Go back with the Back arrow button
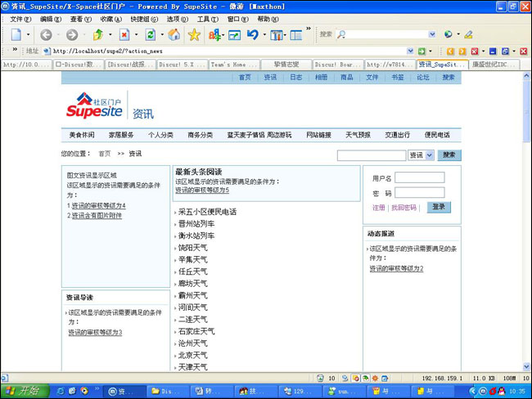This screenshot has height=399, width=532. point(46,34)
